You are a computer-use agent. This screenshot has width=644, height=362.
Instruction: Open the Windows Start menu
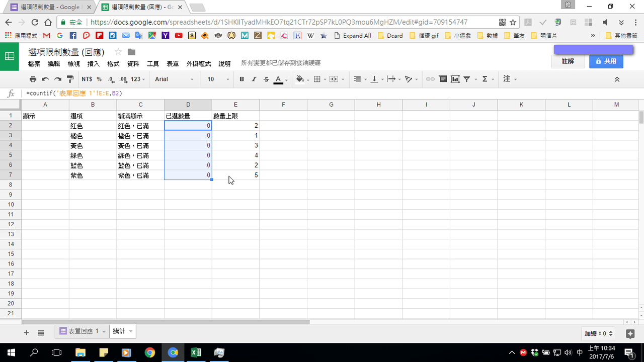[x=11, y=352]
